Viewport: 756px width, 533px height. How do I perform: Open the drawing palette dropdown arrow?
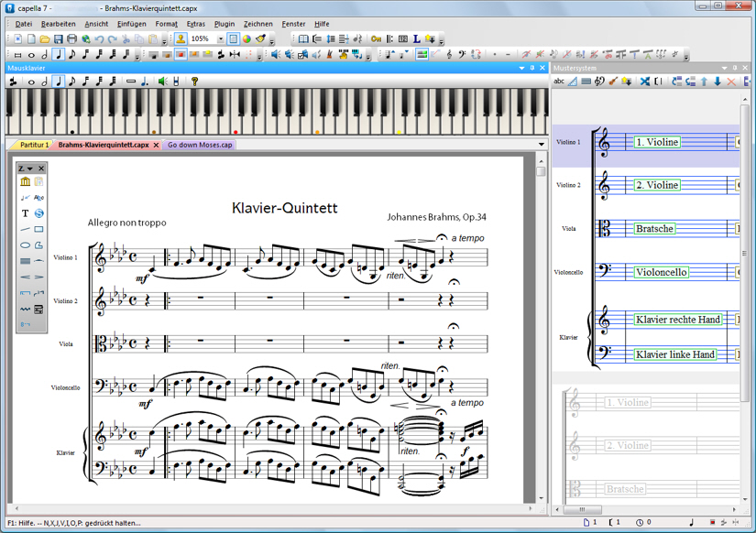point(30,169)
